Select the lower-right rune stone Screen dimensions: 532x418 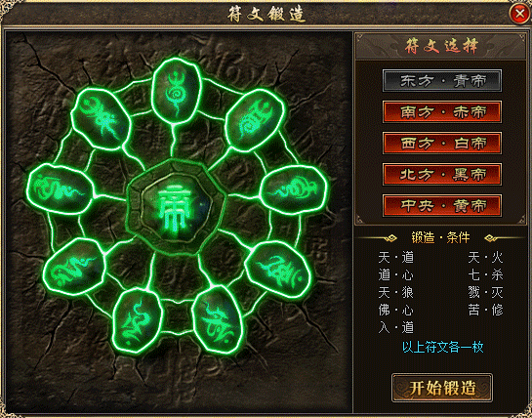coord(278,271)
